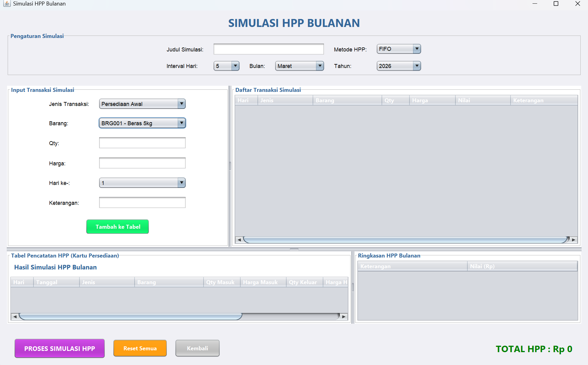This screenshot has width=588, height=365.
Task: Click PROSES SIMULASI HPP button
Action: tap(60, 348)
